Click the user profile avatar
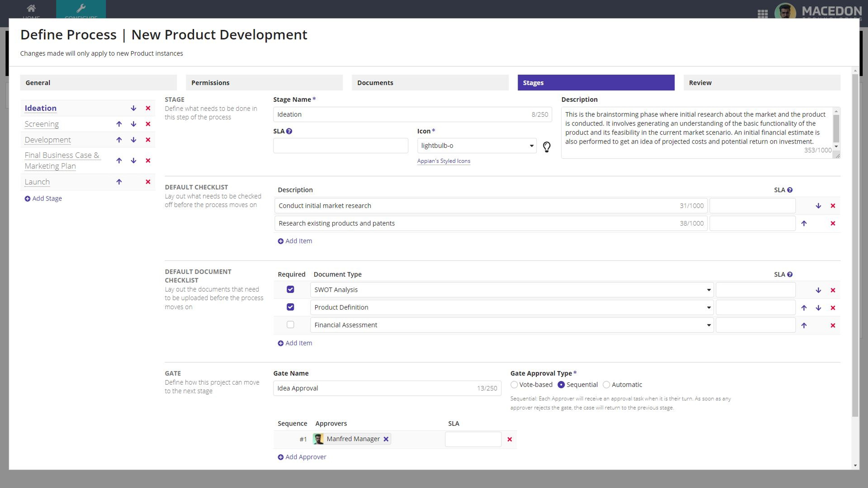The image size is (868, 488). pyautogui.click(x=785, y=12)
